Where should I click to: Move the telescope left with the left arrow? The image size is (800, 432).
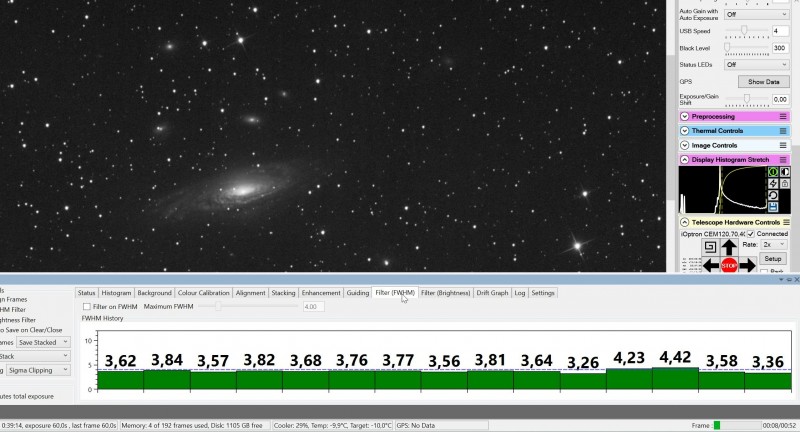(711, 266)
